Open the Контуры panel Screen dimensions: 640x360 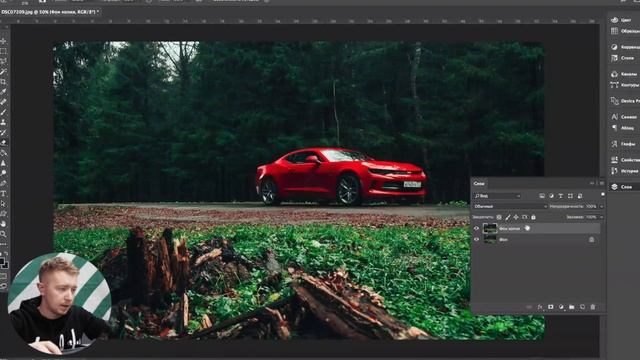tap(624, 85)
